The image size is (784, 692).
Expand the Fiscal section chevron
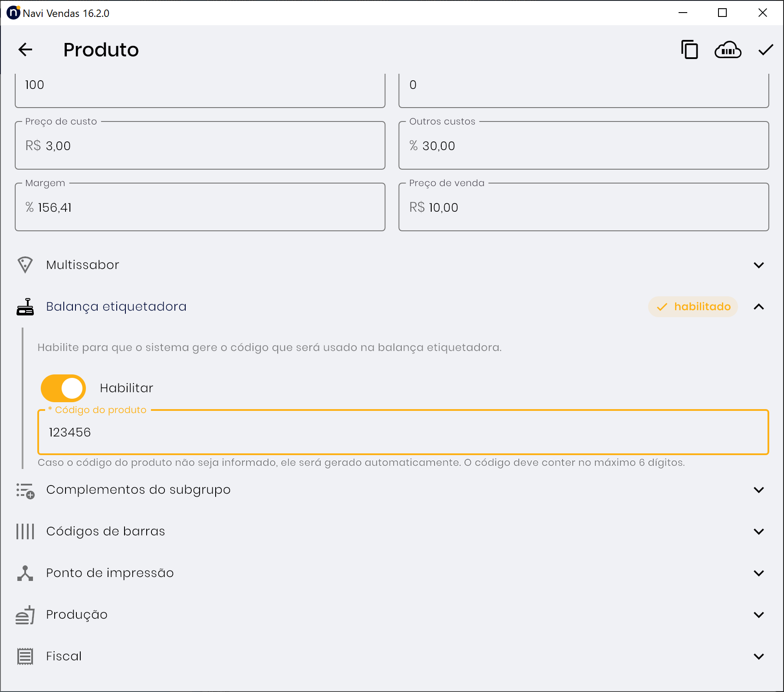[x=758, y=656]
